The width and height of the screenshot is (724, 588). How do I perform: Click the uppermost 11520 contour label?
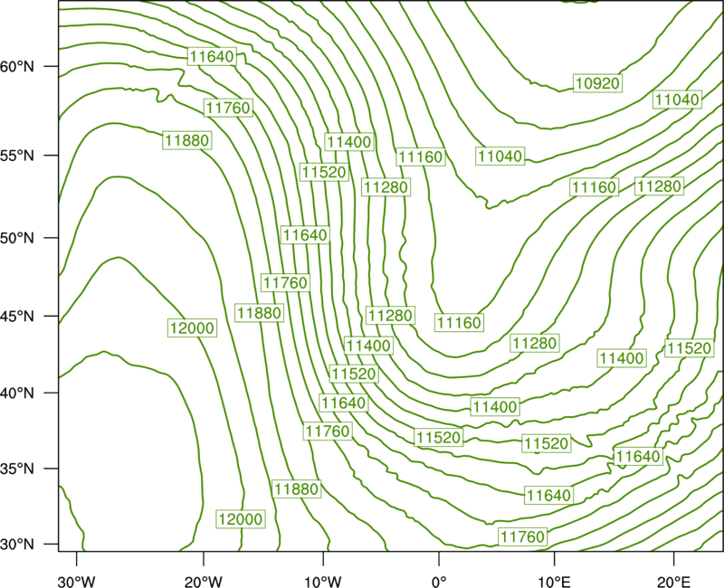click(x=324, y=172)
